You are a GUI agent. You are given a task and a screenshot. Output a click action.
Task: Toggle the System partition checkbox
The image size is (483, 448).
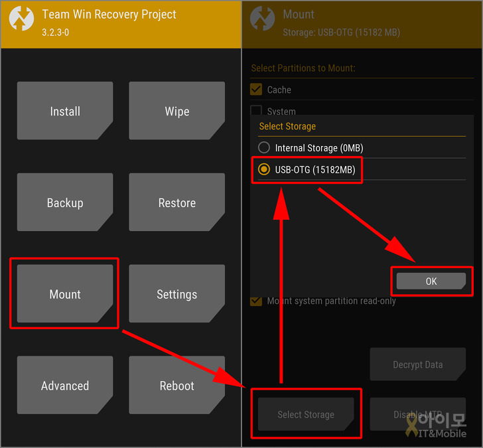coord(256,110)
